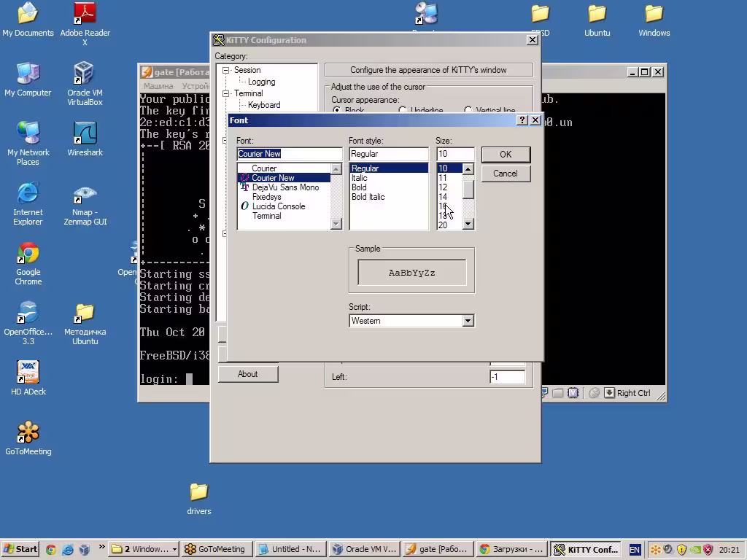
Task: Switch to GoToMeeting taskbar button
Action: [215, 550]
